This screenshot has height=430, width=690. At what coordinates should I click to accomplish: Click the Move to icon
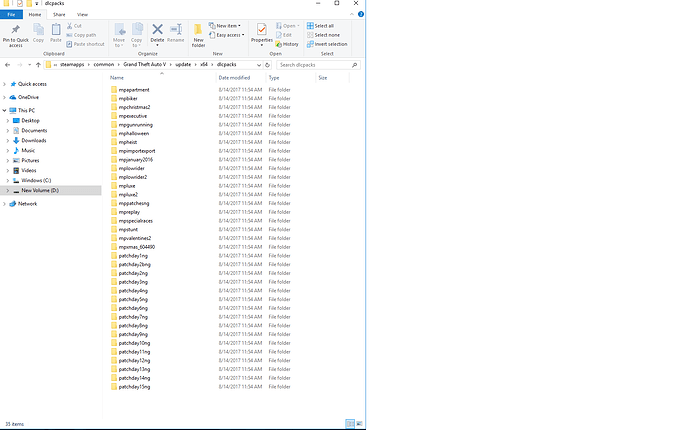tap(119, 29)
